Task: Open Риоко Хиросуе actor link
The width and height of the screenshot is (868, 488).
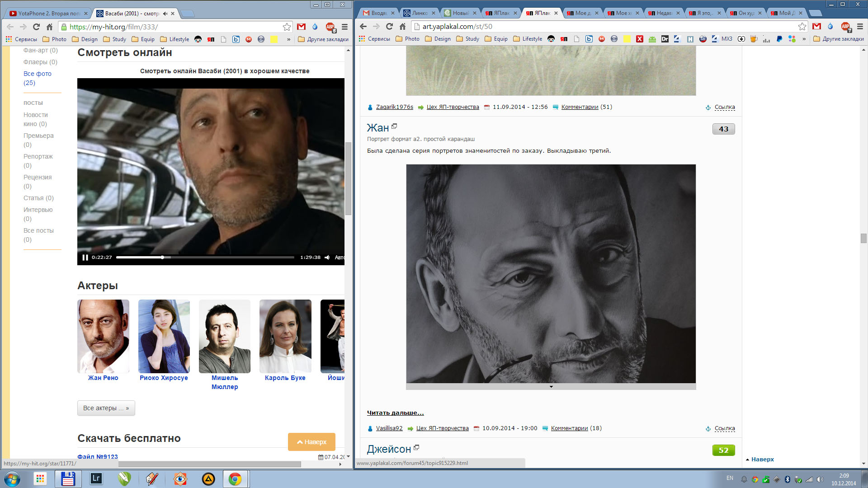Action: click(164, 378)
